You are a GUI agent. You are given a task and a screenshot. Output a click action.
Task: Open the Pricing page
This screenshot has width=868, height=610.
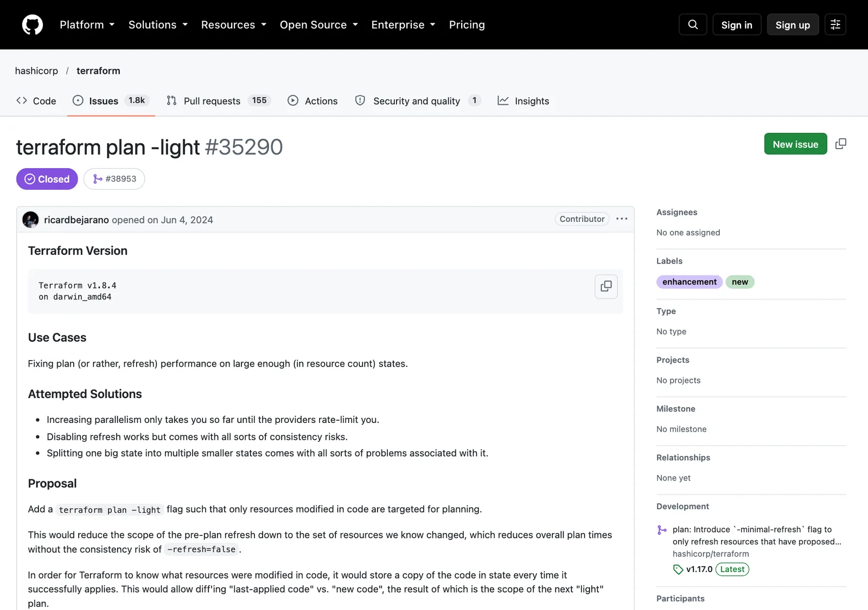point(467,25)
